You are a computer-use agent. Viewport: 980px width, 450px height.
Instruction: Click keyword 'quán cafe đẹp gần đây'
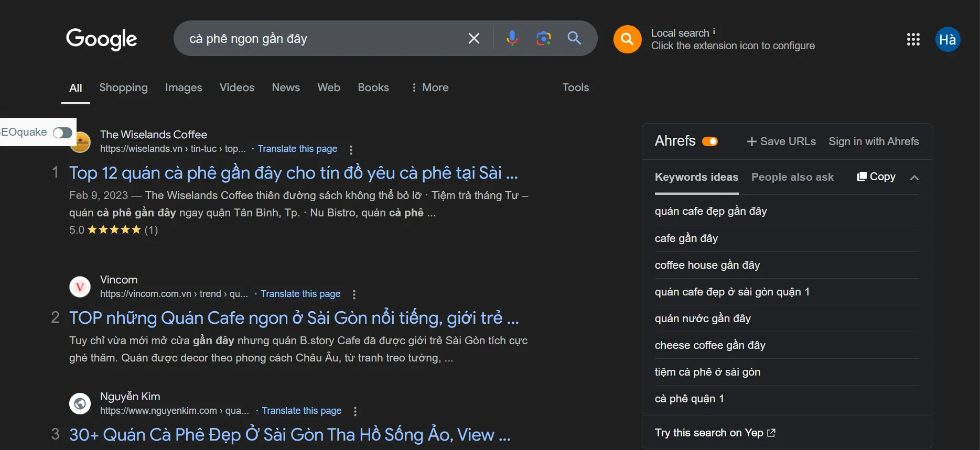(711, 211)
